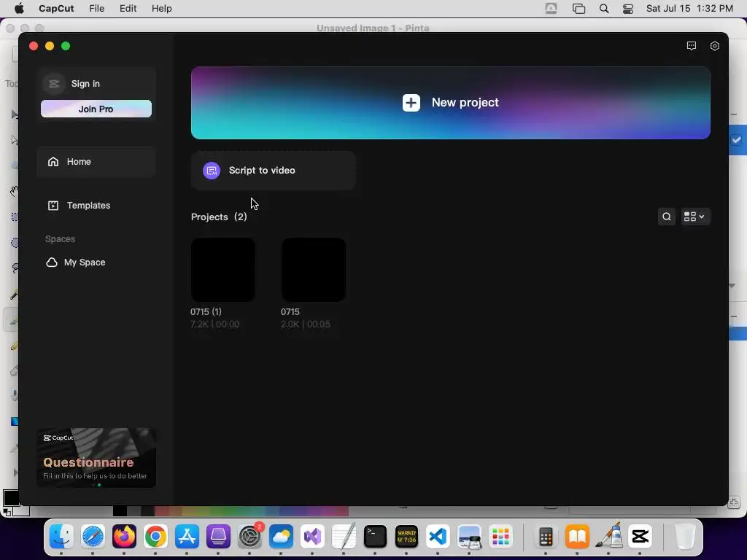Go to Home in the sidebar
Screen dimensions: 747x560
tap(96, 162)
